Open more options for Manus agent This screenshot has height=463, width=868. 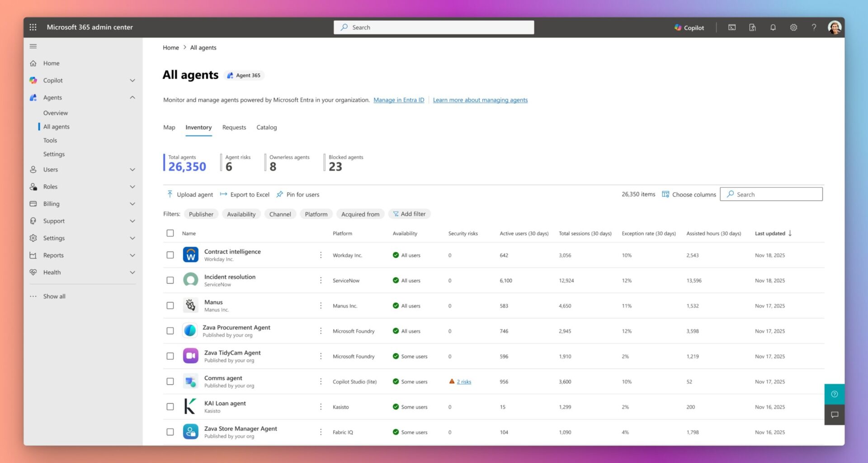coord(321,306)
